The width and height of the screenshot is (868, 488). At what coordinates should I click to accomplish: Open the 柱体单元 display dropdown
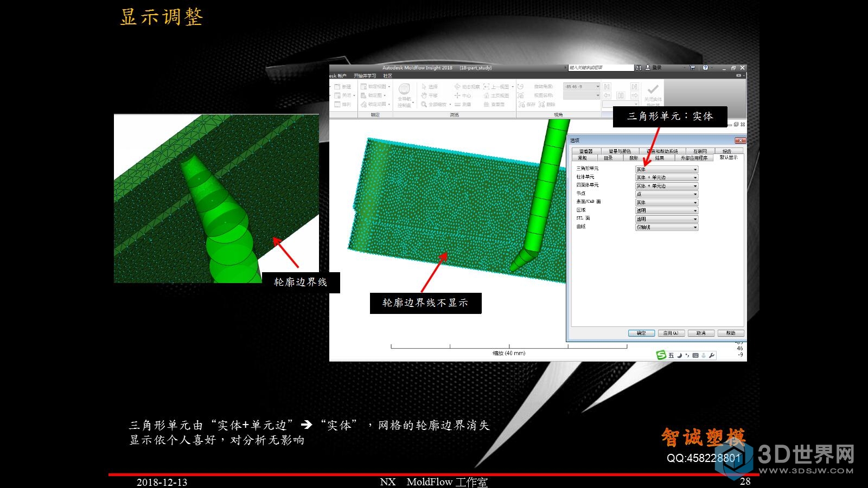(x=667, y=177)
